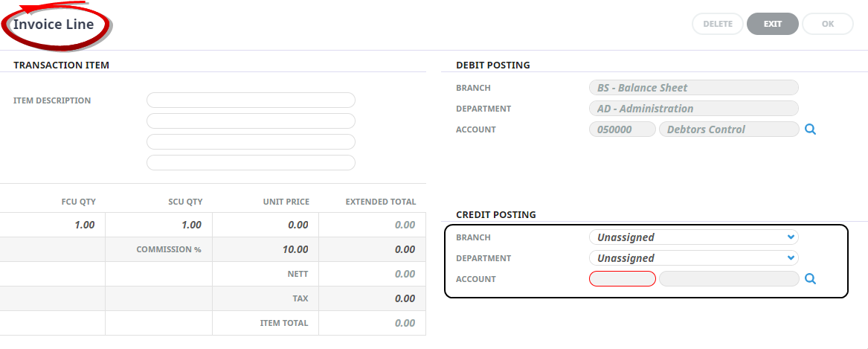Screen dimensions: 868x349
Task: Click the credit account code field
Action: click(622, 279)
